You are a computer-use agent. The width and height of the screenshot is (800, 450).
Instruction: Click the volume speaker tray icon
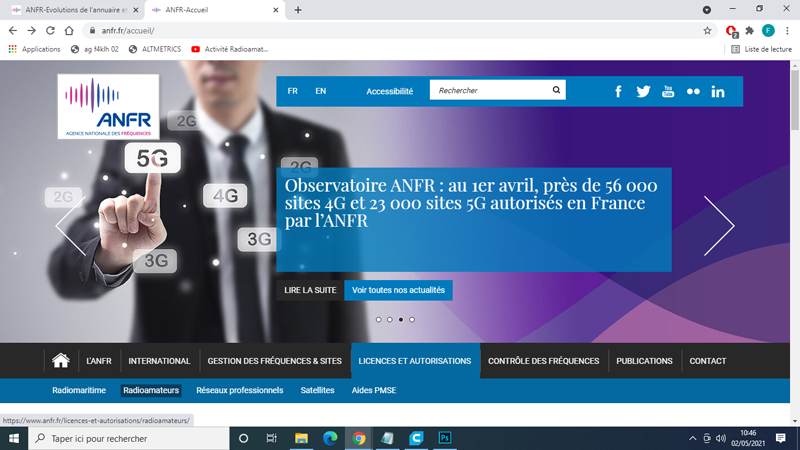click(721, 438)
